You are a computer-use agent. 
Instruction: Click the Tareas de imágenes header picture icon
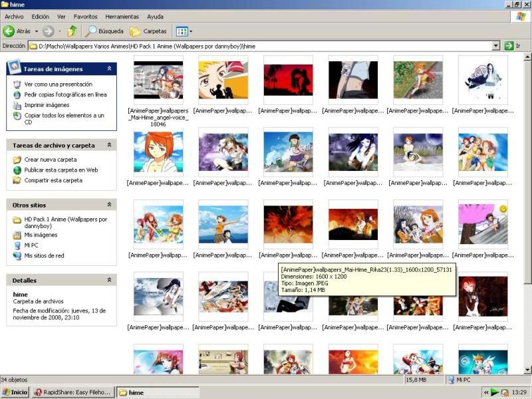point(14,67)
